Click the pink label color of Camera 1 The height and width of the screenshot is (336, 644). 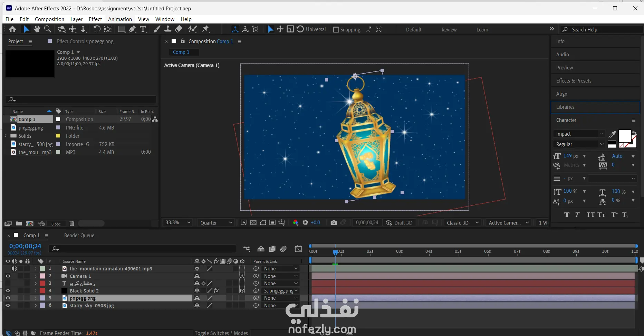tap(42, 276)
